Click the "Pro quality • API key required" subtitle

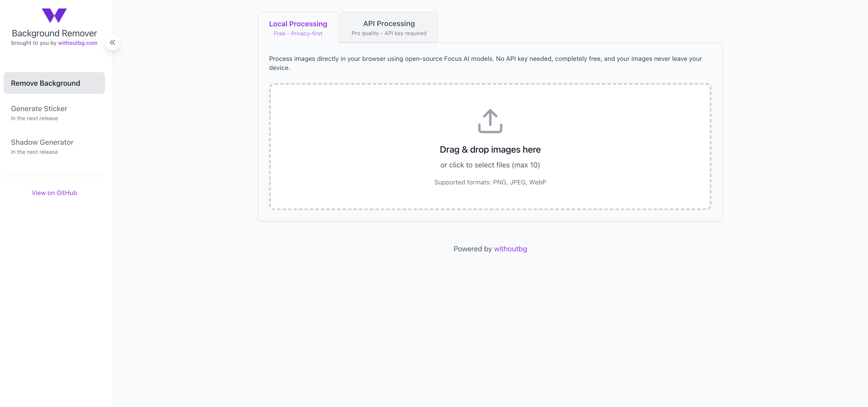(x=389, y=33)
